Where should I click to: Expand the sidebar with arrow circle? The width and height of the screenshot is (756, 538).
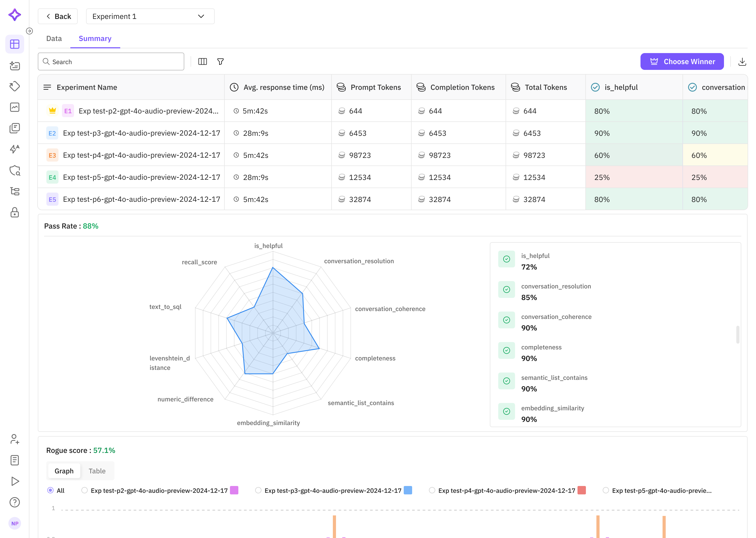29,31
